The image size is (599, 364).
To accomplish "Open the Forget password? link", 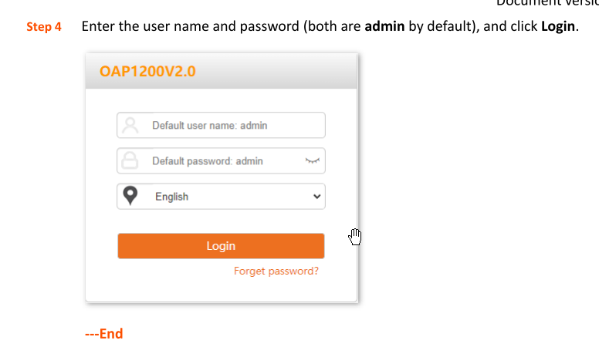I will [276, 271].
